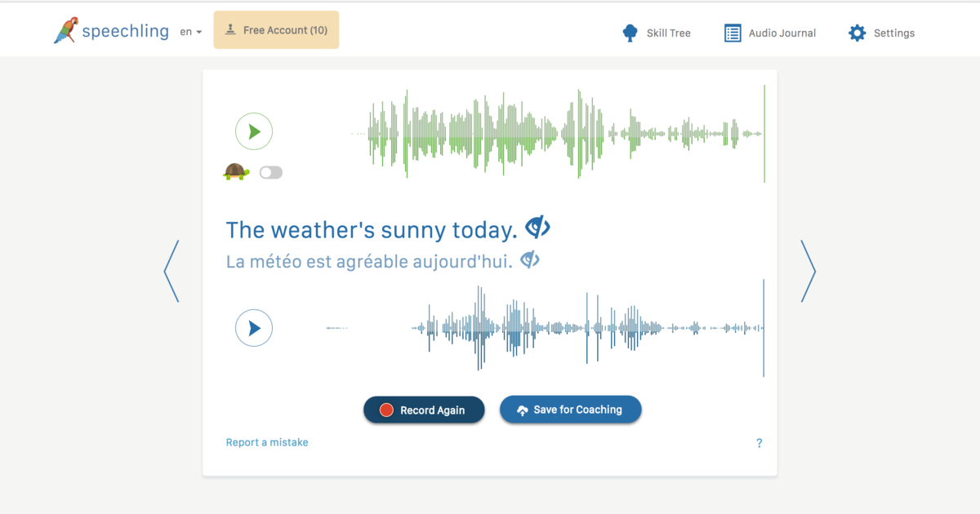The height and width of the screenshot is (514, 980).
Task: Open the Audio Journal page
Action: click(770, 33)
